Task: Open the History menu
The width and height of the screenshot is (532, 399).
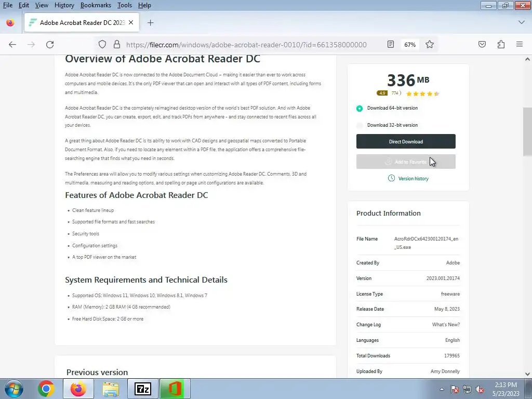Action: (x=64, y=5)
